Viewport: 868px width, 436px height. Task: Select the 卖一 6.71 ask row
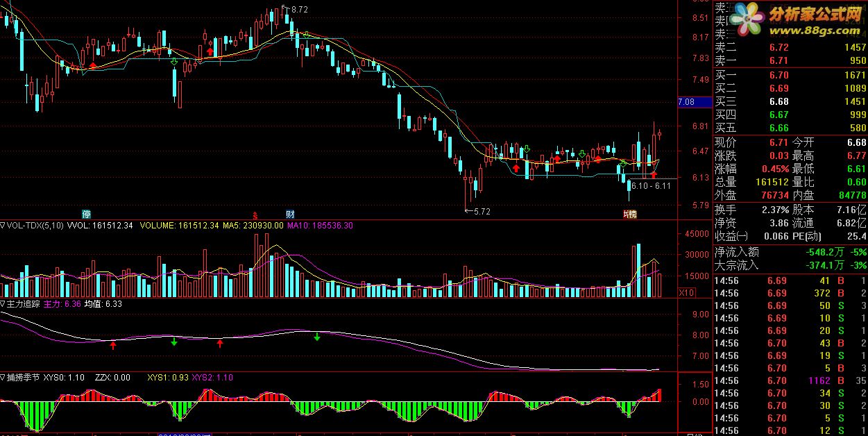(x=790, y=60)
